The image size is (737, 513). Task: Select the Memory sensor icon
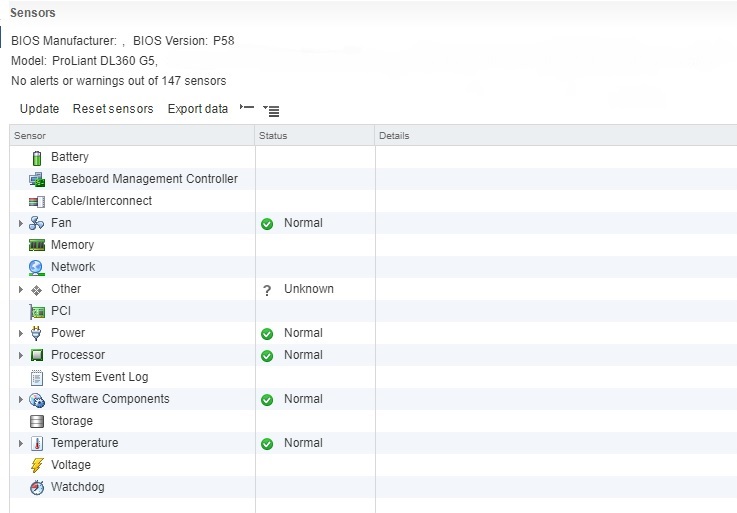37,245
